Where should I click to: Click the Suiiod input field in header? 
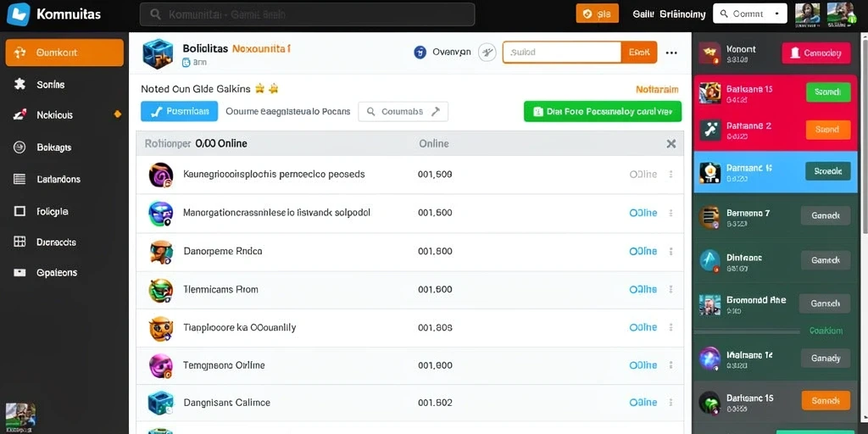(562, 53)
